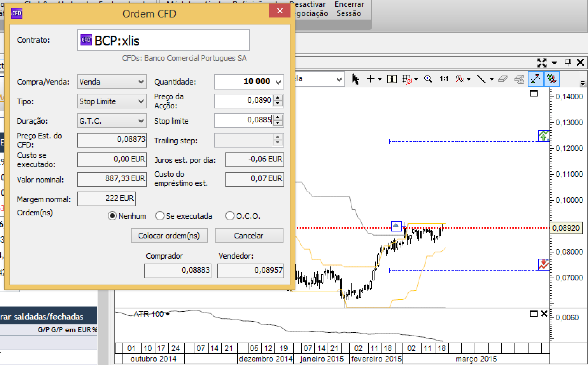Click the erase-all annotations icon
Screen dimensions: 588x365
pos(519,79)
